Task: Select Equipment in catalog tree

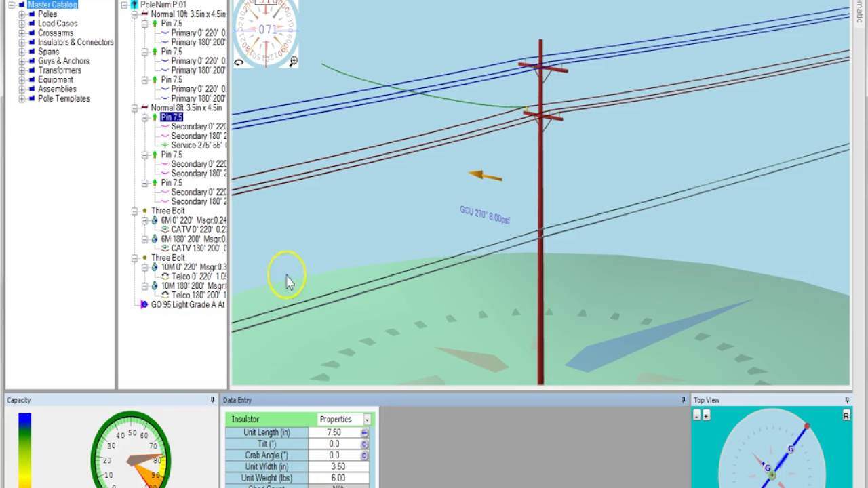Action: click(x=56, y=80)
